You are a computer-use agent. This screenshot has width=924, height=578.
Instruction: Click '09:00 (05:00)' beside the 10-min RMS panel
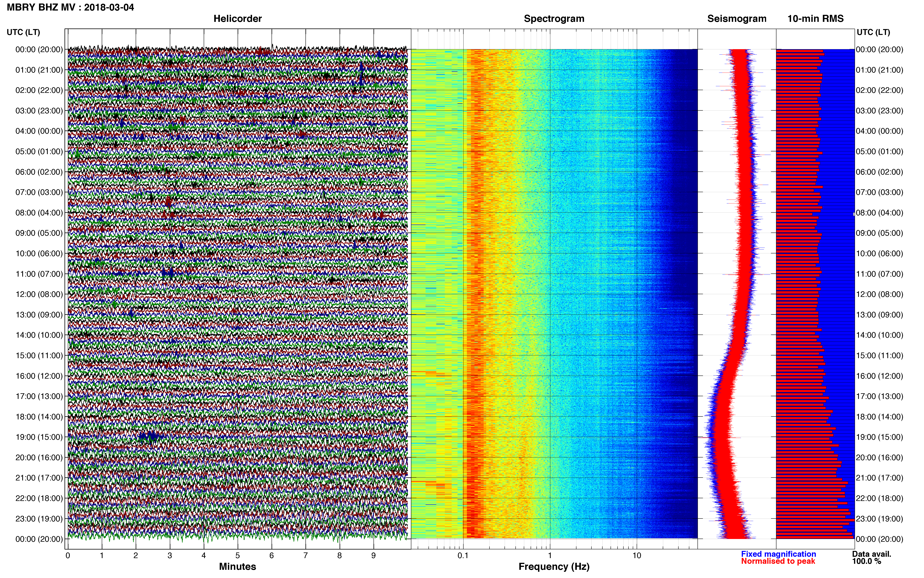880,233
